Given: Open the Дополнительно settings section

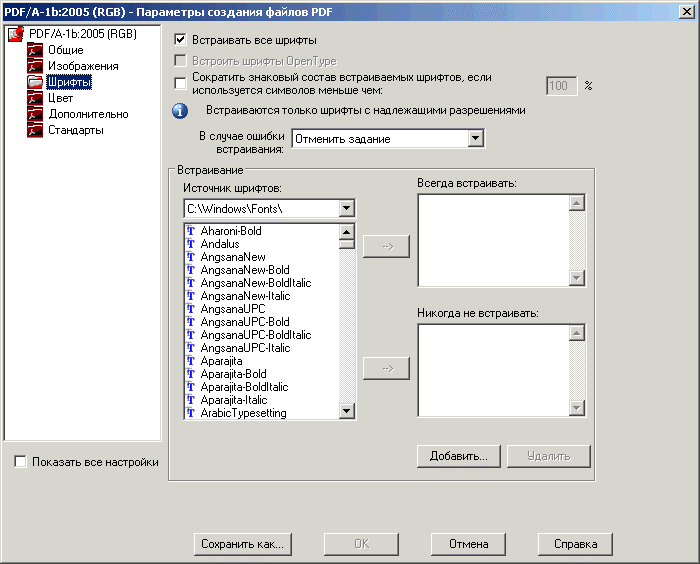Looking at the screenshot, I should pos(88,114).
